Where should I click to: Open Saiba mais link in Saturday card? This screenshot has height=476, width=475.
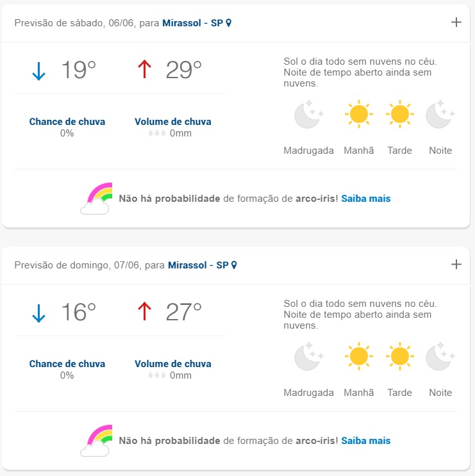pyautogui.click(x=365, y=199)
